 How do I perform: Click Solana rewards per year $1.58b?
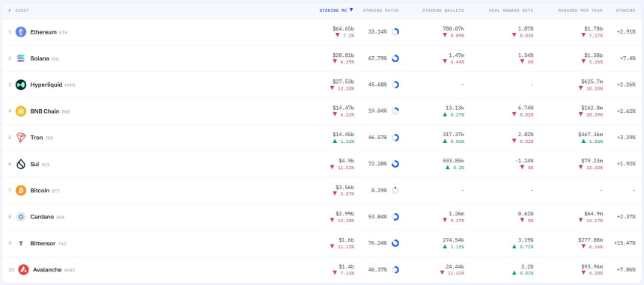(593, 55)
